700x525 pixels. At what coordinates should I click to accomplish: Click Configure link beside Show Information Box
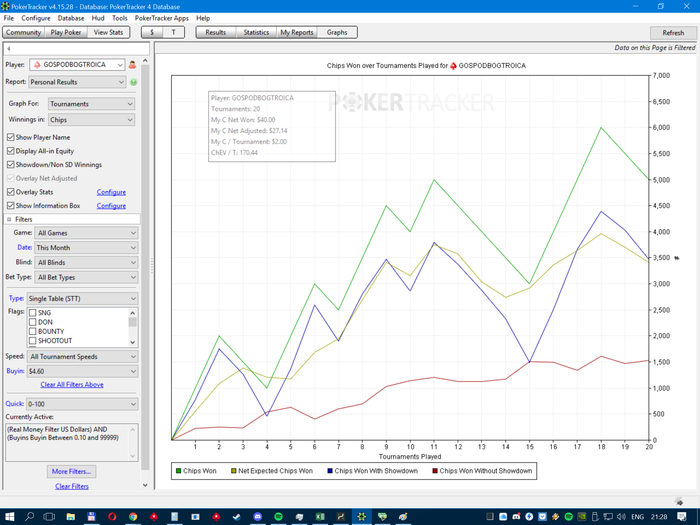pos(111,206)
